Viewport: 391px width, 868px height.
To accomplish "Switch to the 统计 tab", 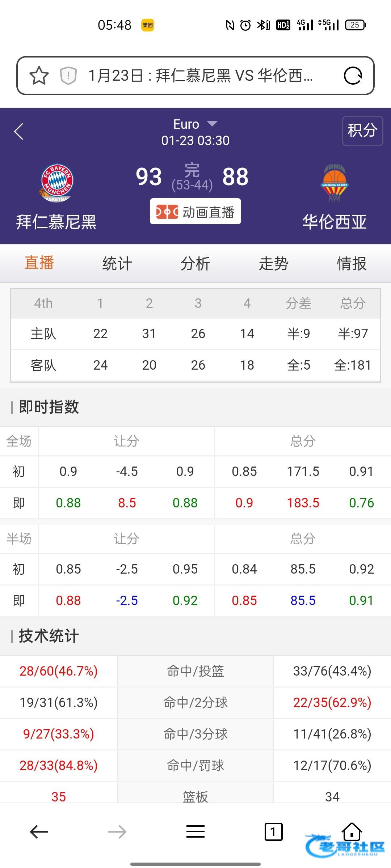I will [x=117, y=263].
